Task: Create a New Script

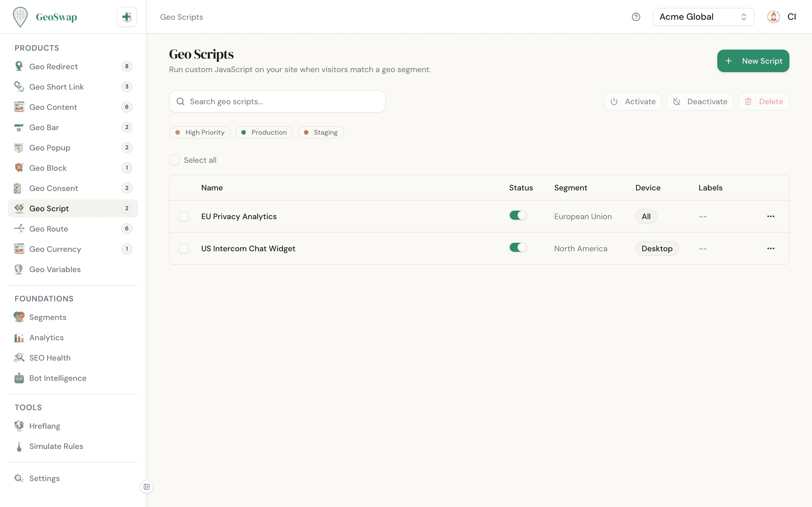Action: point(753,61)
